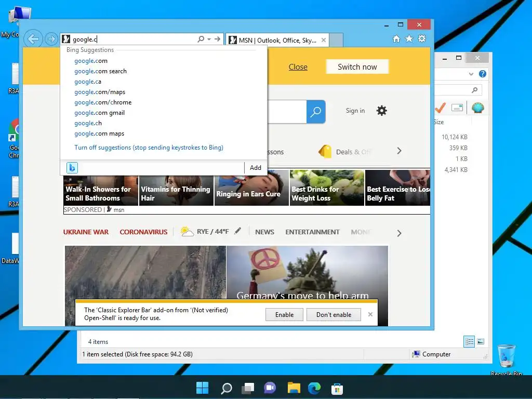Open MSN page settings gear
This screenshot has height=399, width=532.
pyautogui.click(x=382, y=111)
